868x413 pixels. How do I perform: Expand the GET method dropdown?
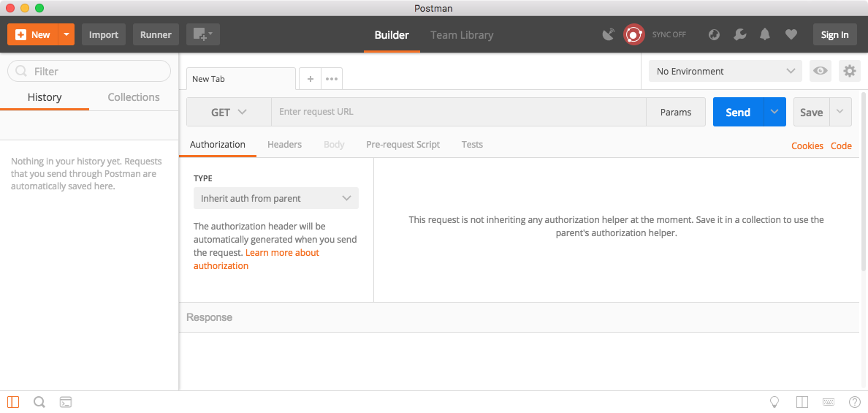(x=229, y=112)
